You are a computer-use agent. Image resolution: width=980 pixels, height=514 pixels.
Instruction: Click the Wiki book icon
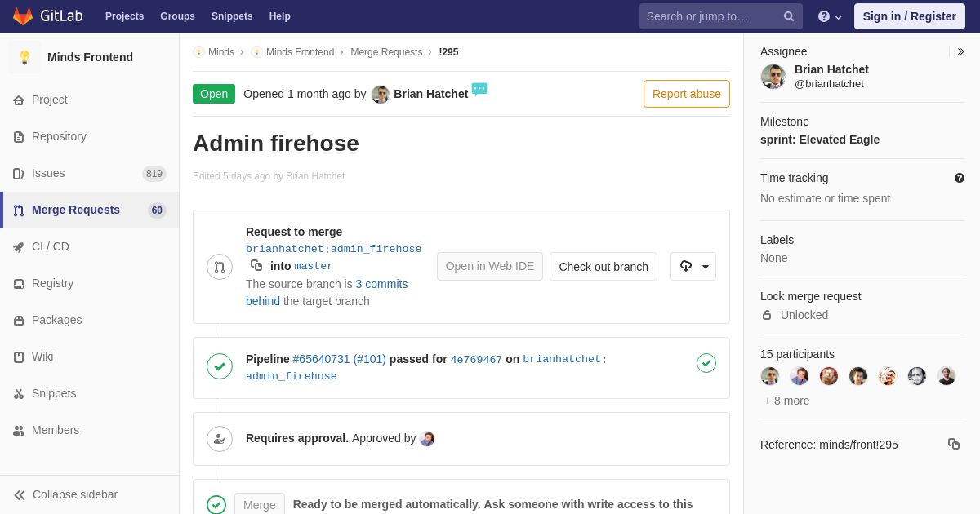19,357
